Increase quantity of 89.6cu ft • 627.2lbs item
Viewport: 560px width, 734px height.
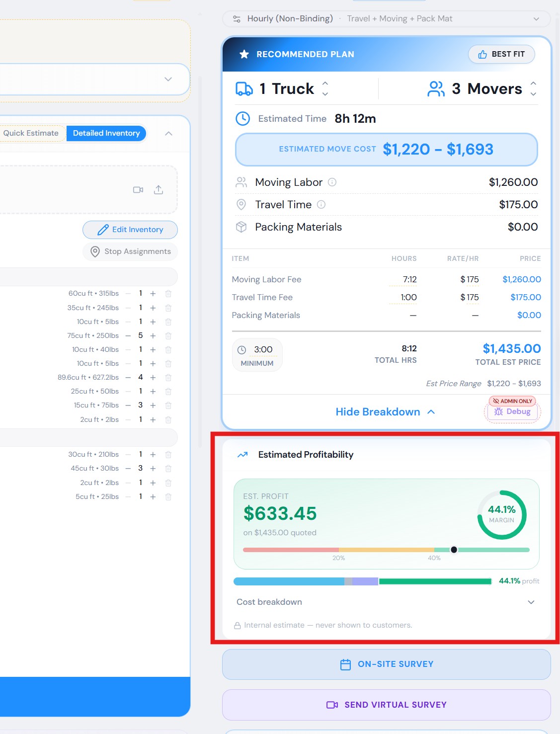click(153, 378)
